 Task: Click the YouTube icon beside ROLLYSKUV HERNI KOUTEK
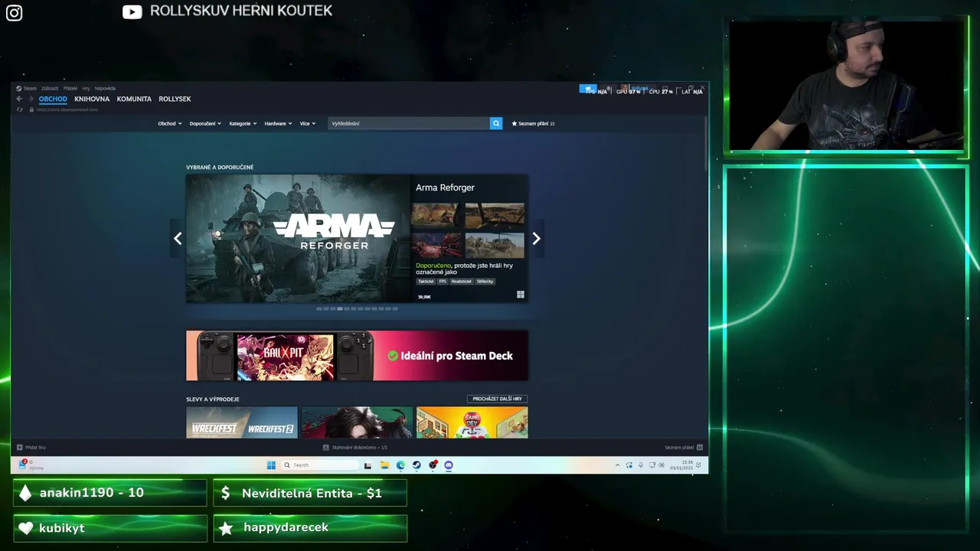coord(132,11)
